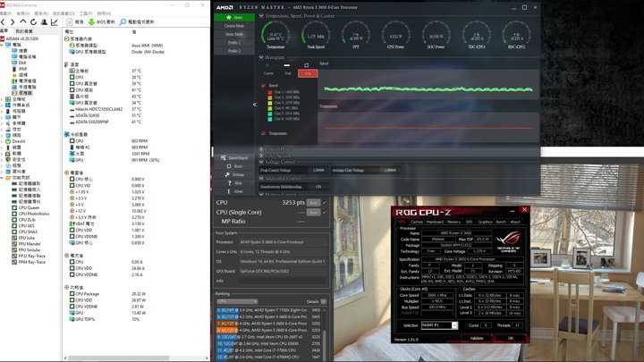Select CPU PhotoWorxx benchmark in tree

point(30,214)
